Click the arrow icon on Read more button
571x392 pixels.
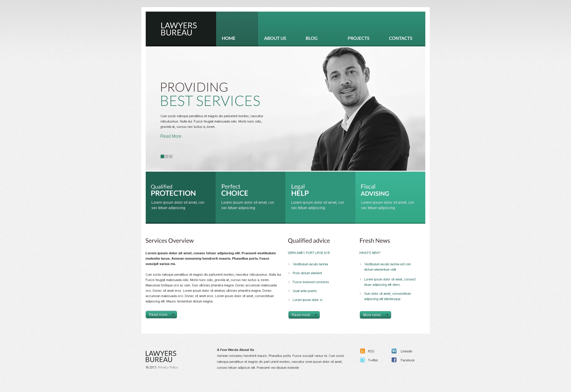coord(173,314)
